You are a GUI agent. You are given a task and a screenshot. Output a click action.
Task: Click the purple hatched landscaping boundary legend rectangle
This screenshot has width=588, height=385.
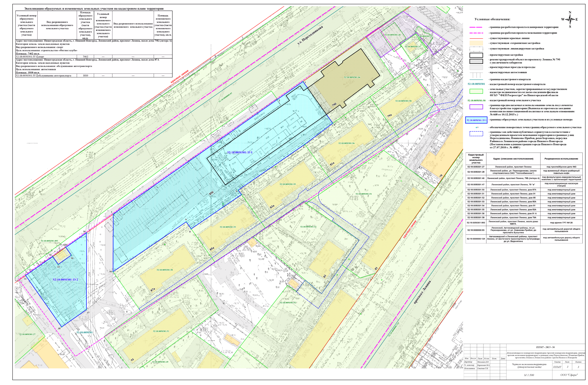click(476, 107)
